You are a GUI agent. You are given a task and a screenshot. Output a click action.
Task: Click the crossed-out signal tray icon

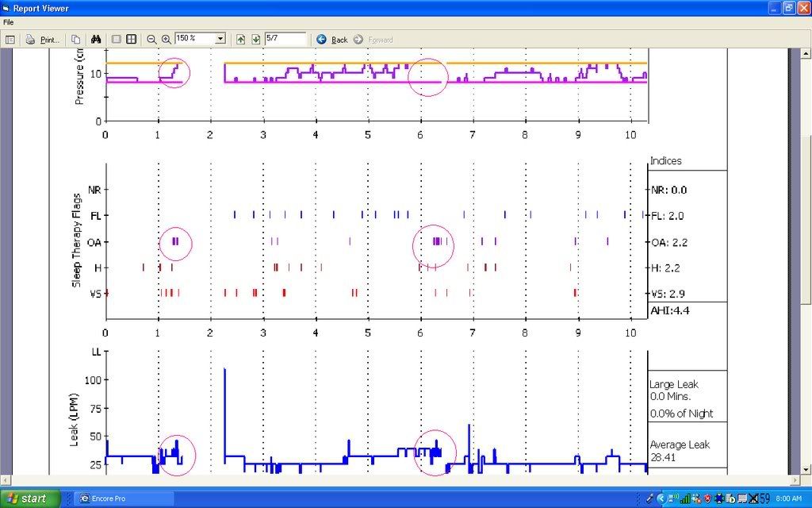[753, 498]
